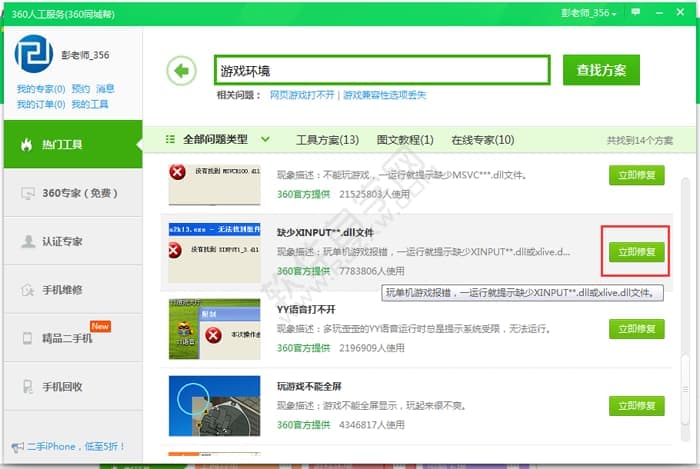The height and width of the screenshot is (469, 700).
Task: Open 360专家（免费） in the sidebar
Action: 71,193
